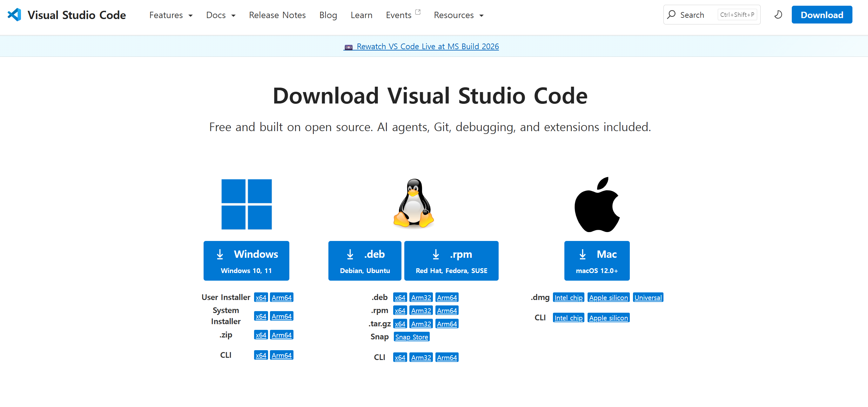The height and width of the screenshot is (407, 868).
Task: Click the Windows logo image
Action: pos(246,204)
